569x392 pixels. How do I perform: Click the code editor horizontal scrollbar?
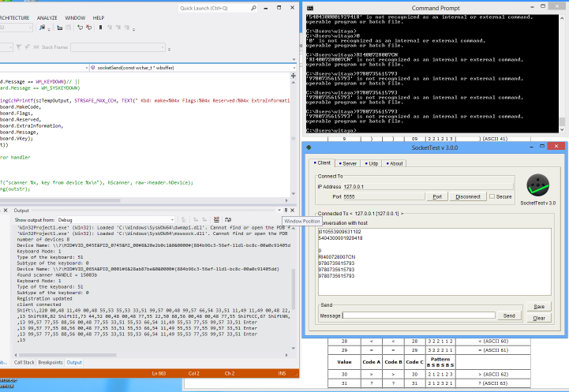(x=60, y=200)
